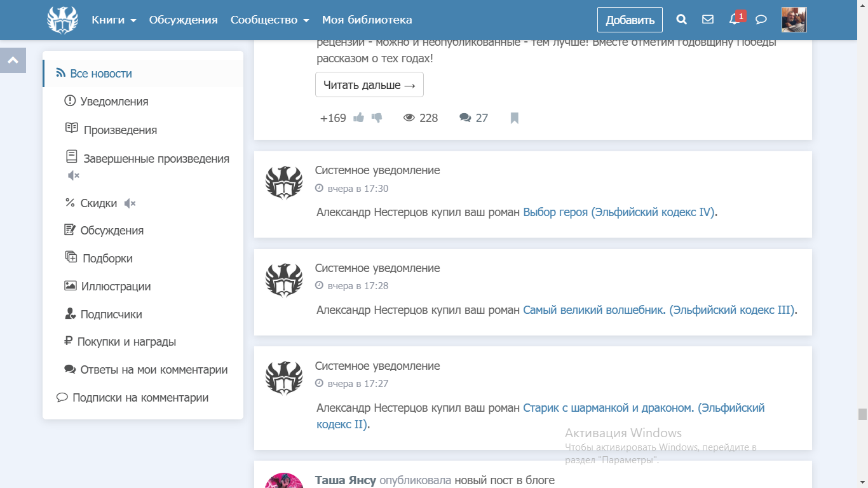Bookmark the post with the bookmark icon
This screenshot has height=488, width=868.
pyautogui.click(x=515, y=118)
